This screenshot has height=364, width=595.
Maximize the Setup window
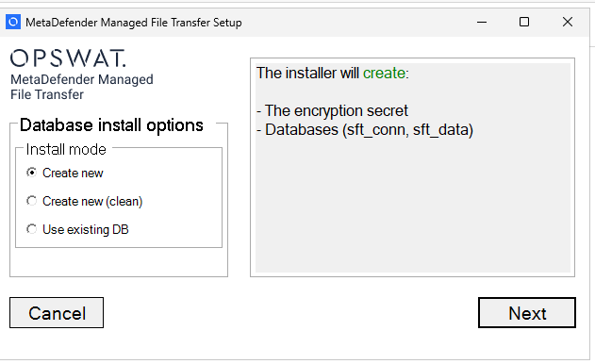[524, 22]
